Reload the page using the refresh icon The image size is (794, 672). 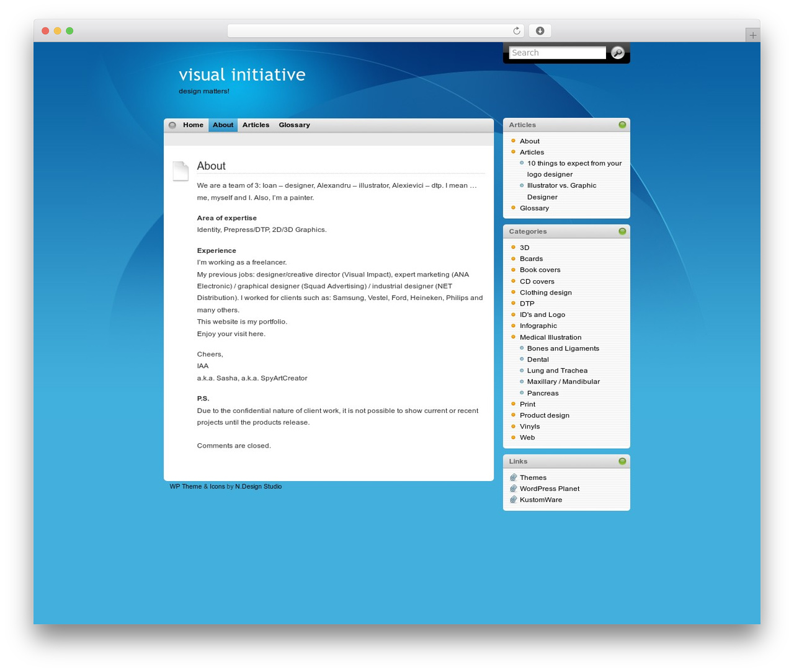[x=517, y=31]
